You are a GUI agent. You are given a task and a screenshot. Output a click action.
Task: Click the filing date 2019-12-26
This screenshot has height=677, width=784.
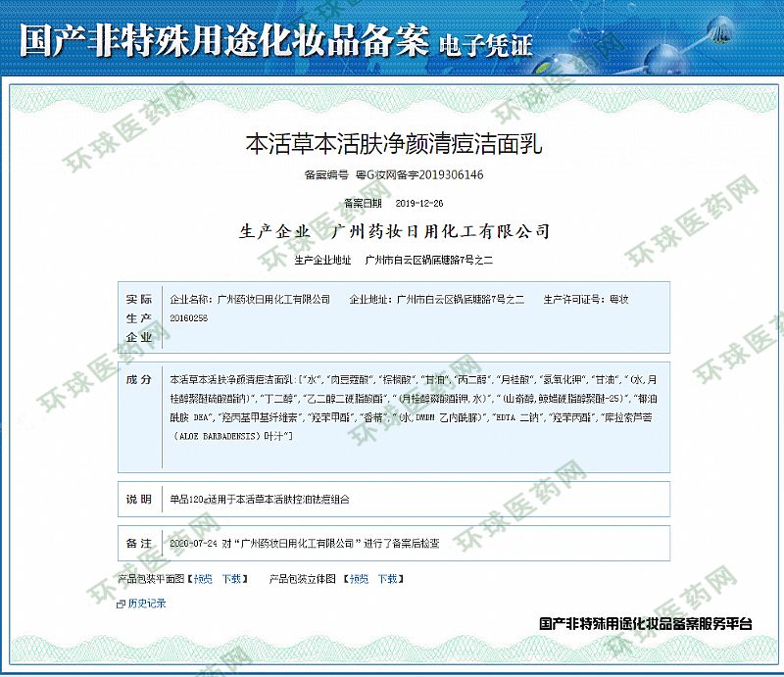[419, 204]
